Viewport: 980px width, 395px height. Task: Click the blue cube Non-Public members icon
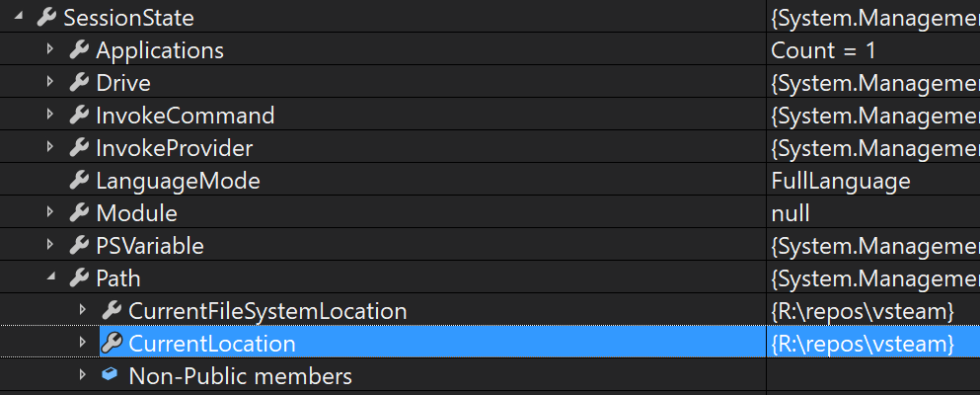(110, 374)
